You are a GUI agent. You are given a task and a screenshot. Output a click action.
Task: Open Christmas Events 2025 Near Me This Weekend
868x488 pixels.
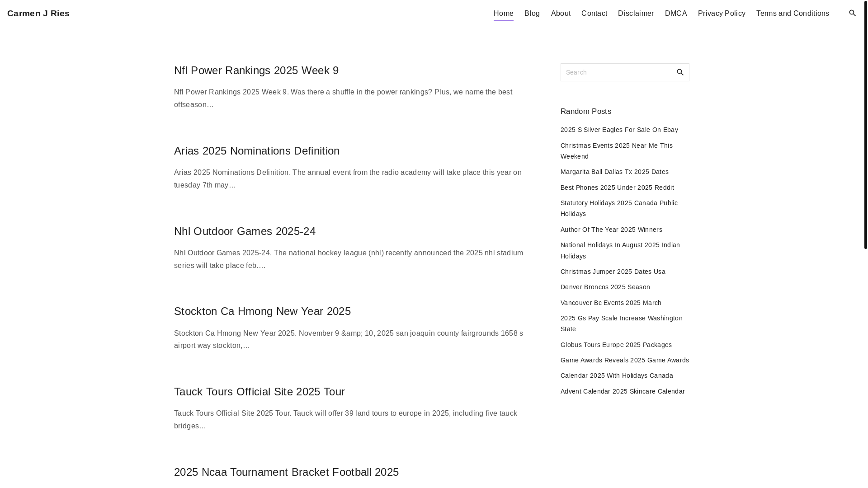coord(617,151)
